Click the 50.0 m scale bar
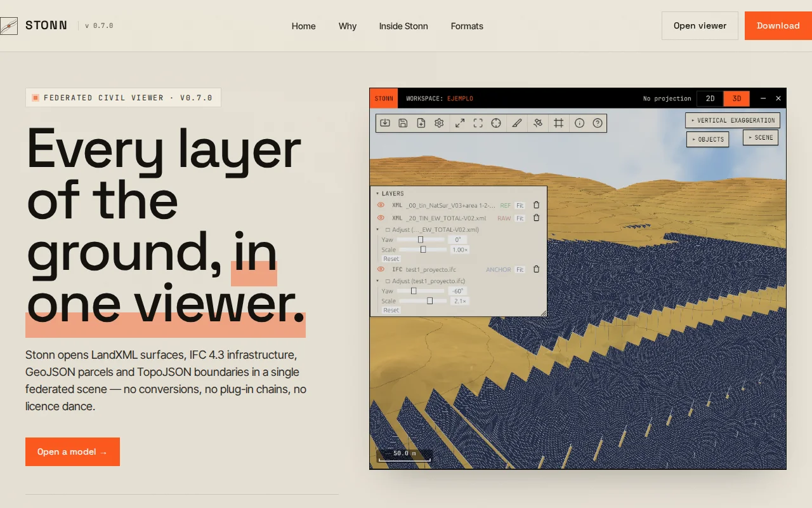The image size is (812, 508). [405, 455]
